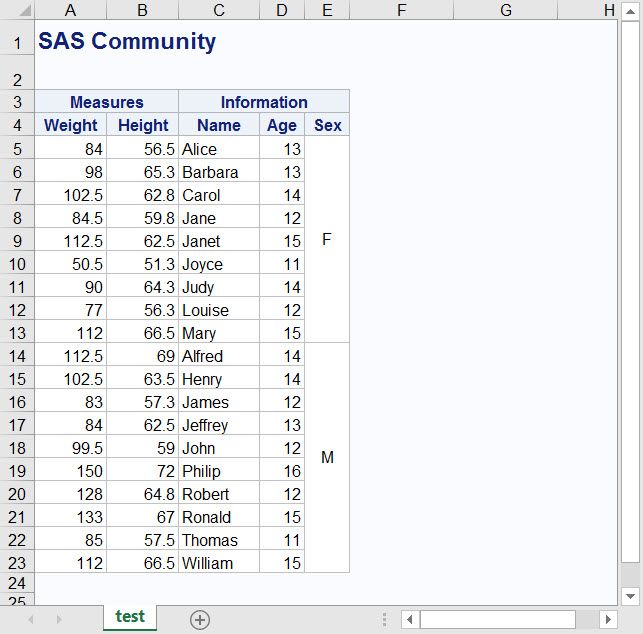643x634 pixels.
Task: Select the James name cell
Action: point(219,401)
